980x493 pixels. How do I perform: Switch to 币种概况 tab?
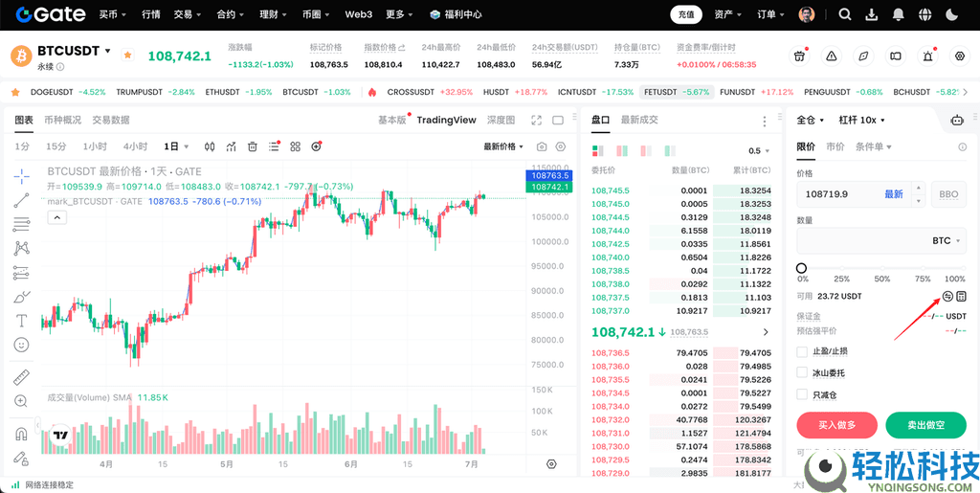pyautogui.click(x=62, y=120)
